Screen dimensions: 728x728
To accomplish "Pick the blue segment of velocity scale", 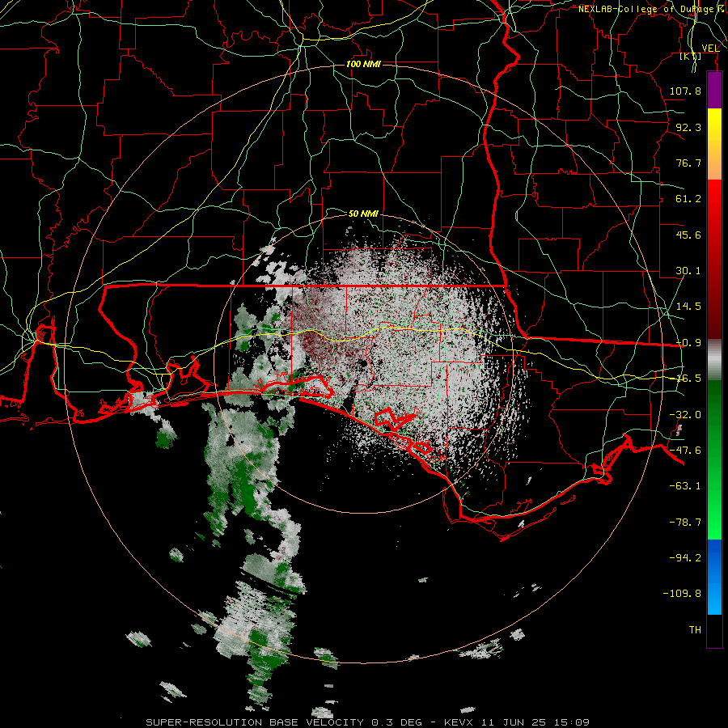I will pyautogui.click(x=714, y=577).
